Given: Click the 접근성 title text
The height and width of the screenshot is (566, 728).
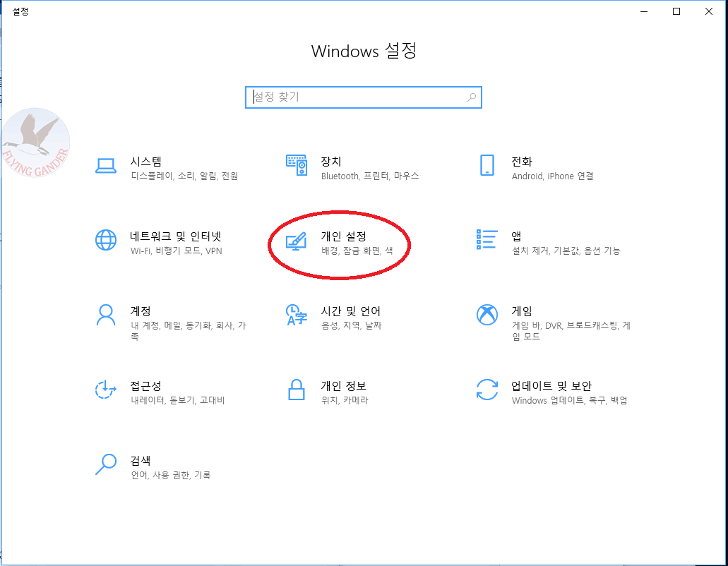Looking at the screenshot, I should pos(146,385).
